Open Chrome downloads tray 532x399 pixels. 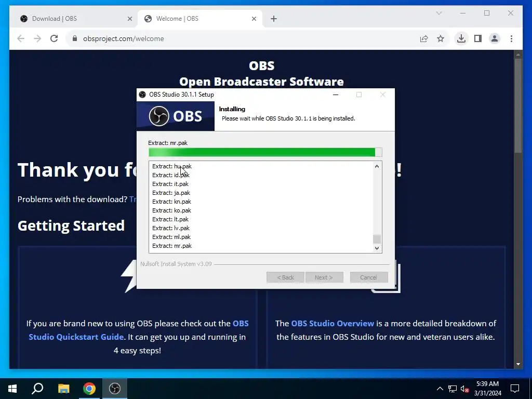click(x=461, y=38)
